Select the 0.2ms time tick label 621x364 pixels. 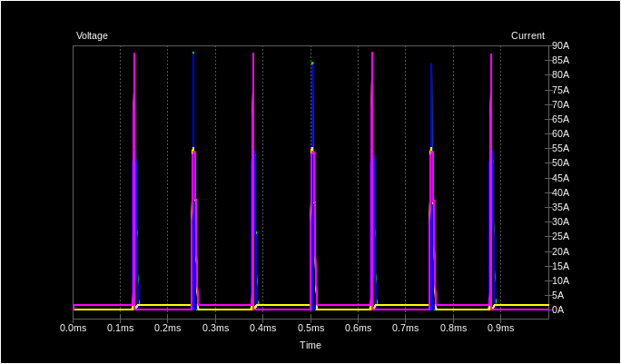(168, 329)
